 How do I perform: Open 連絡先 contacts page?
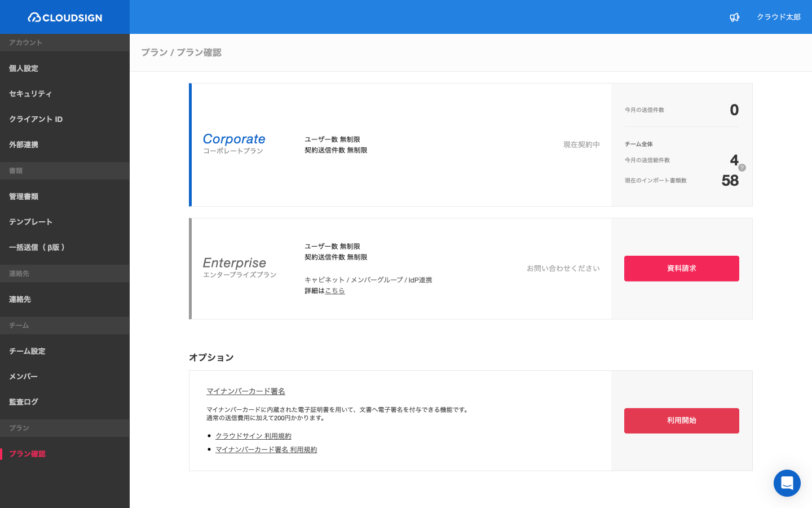[65, 299]
